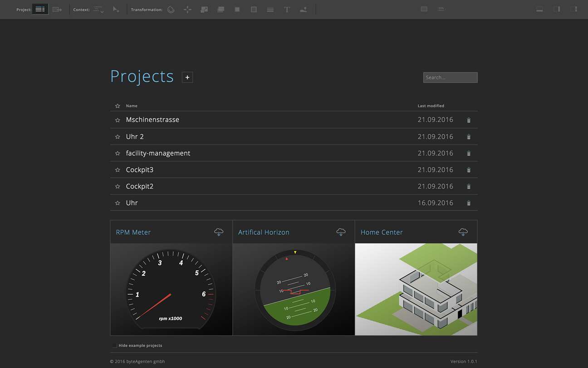Download the RPM Meter example project
The image size is (588, 368).
click(x=219, y=232)
